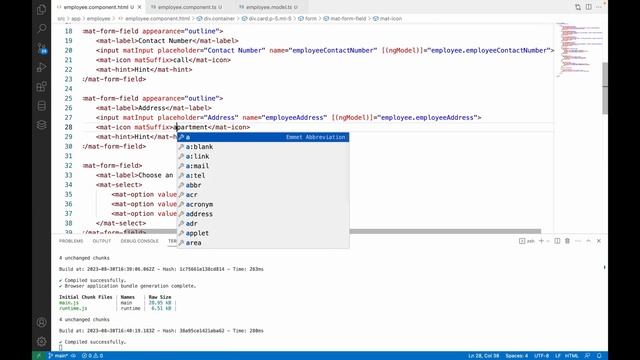
Task: Click line number 24 in gutter
Action: [68, 89]
